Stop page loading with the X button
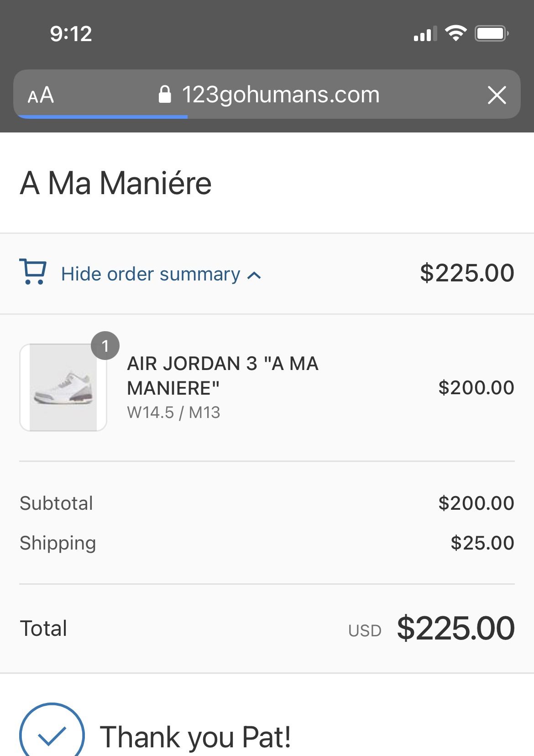Image resolution: width=534 pixels, height=756 pixels. pyautogui.click(x=497, y=95)
